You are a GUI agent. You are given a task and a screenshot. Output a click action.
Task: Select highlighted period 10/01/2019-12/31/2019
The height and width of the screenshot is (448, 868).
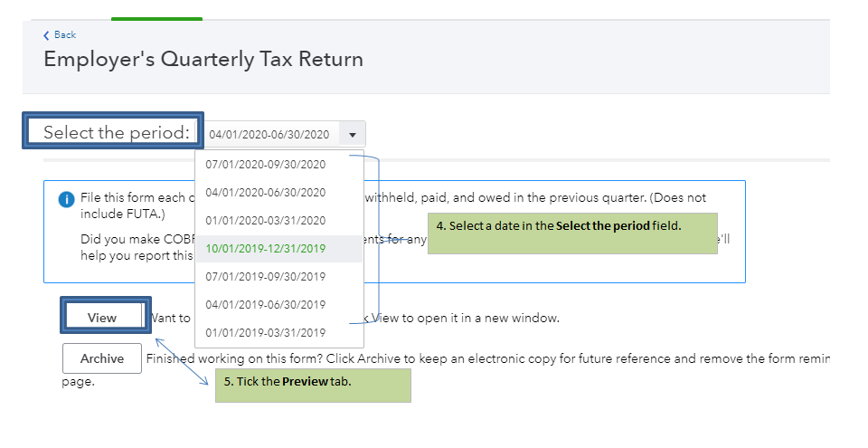(265, 249)
